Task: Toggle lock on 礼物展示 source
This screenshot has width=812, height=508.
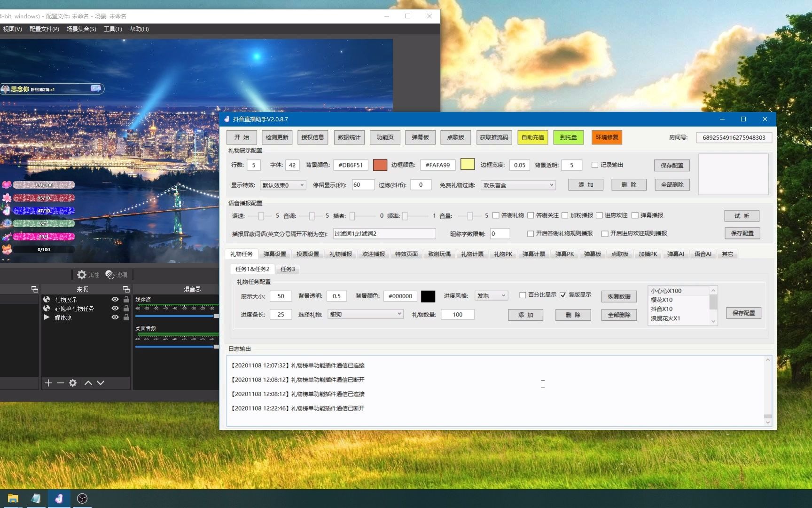Action: point(126,299)
